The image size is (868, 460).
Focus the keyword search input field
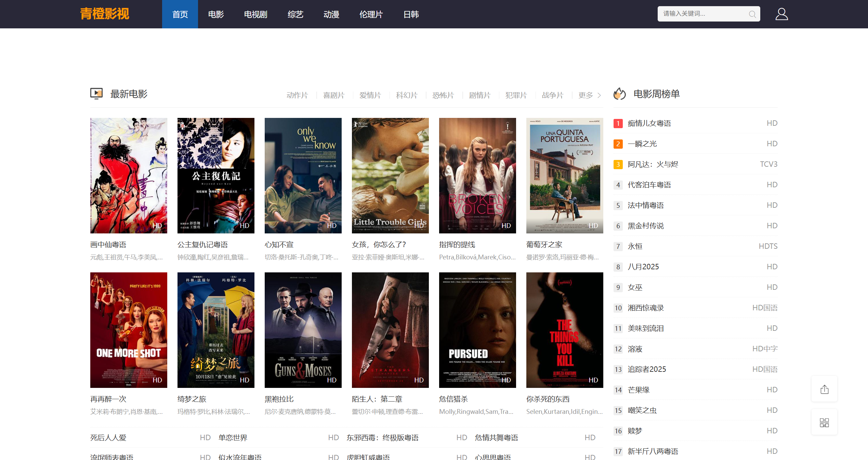point(701,14)
